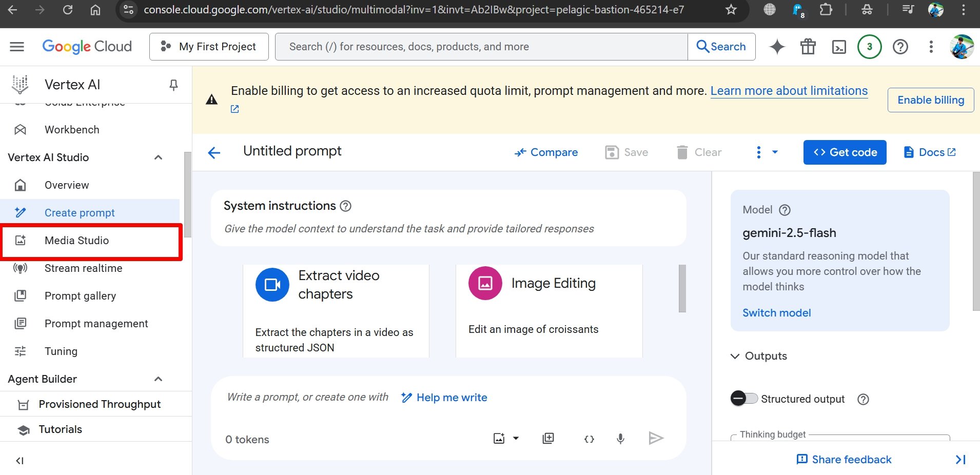980x475 pixels.
Task: Reload the browser page
Action: pyautogui.click(x=67, y=9)
